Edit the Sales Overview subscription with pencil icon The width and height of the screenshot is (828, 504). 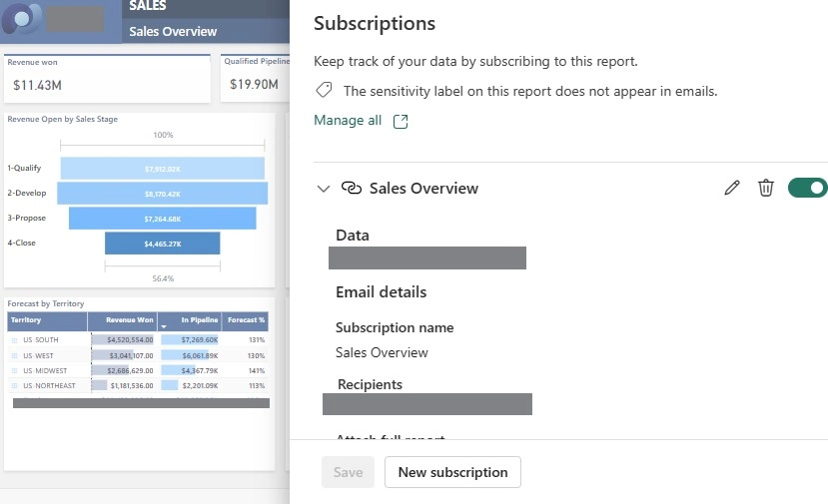pos(732,188)
